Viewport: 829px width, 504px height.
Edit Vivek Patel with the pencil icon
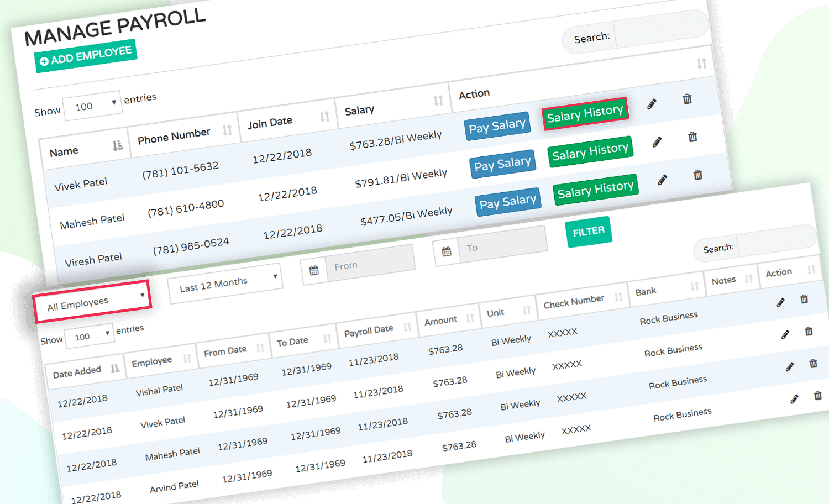point(652,104)
